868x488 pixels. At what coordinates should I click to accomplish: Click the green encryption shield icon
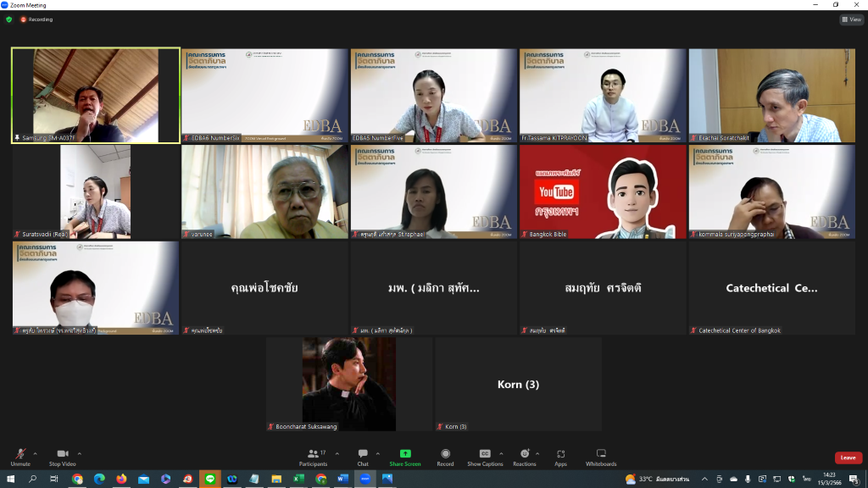tap(8, 19)
